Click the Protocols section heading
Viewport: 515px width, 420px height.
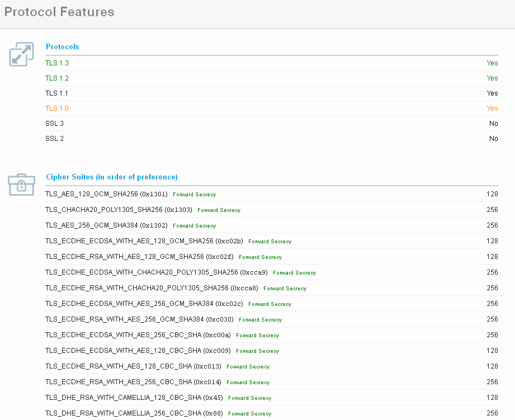(x=62, y=47)
